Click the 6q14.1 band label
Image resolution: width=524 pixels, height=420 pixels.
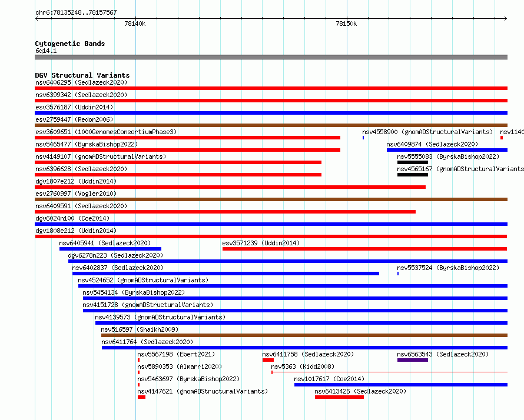(46, 51)
